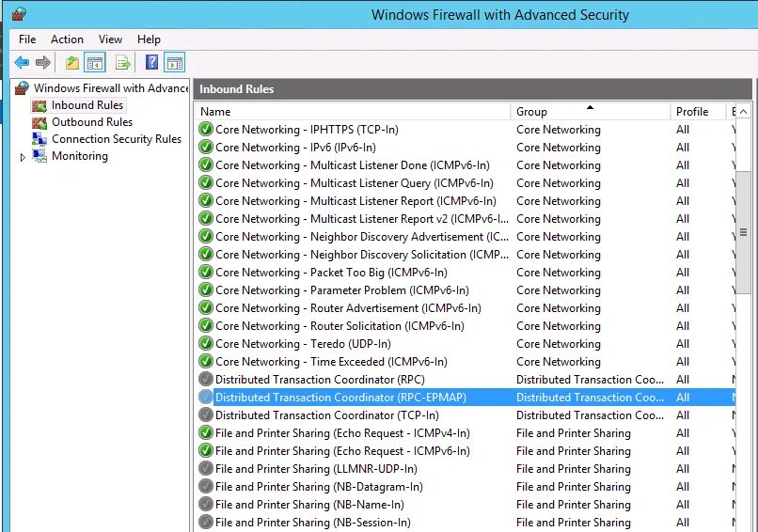Click green icon for Echo Request - ICMPv4-In rule
This screenshot has width=758, height=532.
click(x=206, y=433)
